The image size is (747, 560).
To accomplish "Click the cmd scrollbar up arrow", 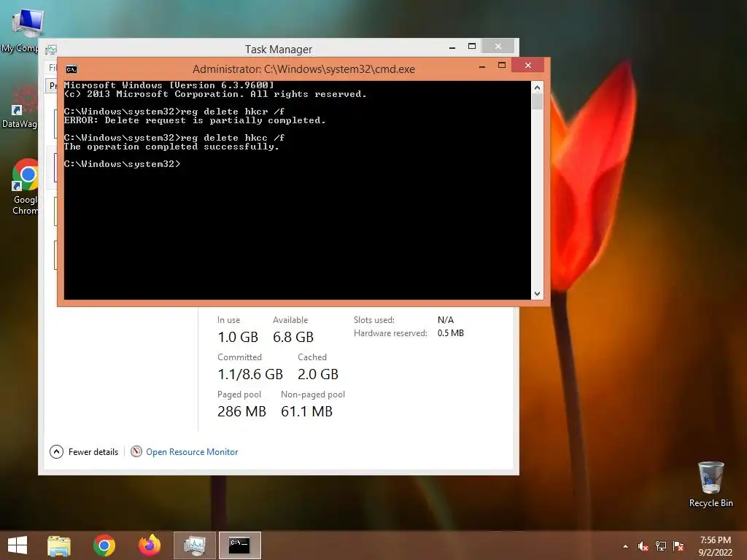I will click(537, 87).
